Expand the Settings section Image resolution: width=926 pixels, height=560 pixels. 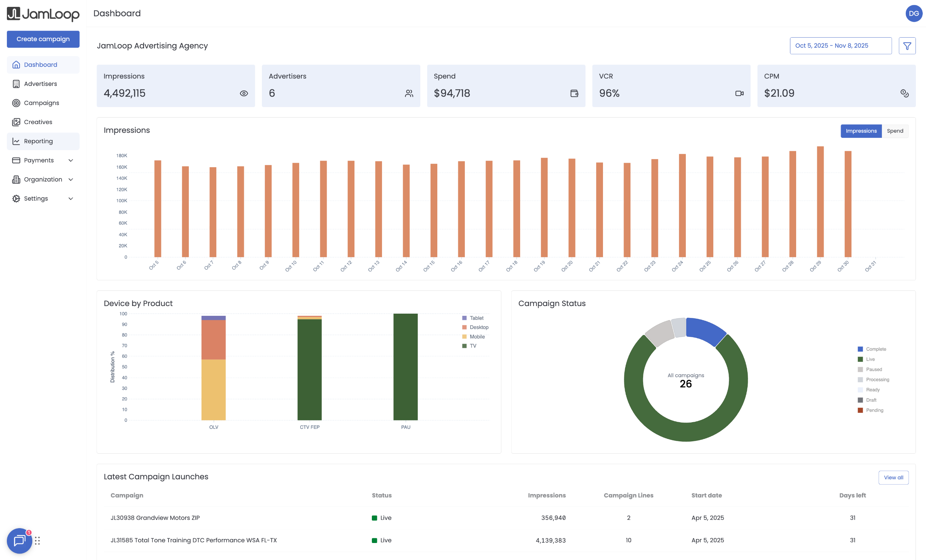pyautogui.click(x=43, y=199)
